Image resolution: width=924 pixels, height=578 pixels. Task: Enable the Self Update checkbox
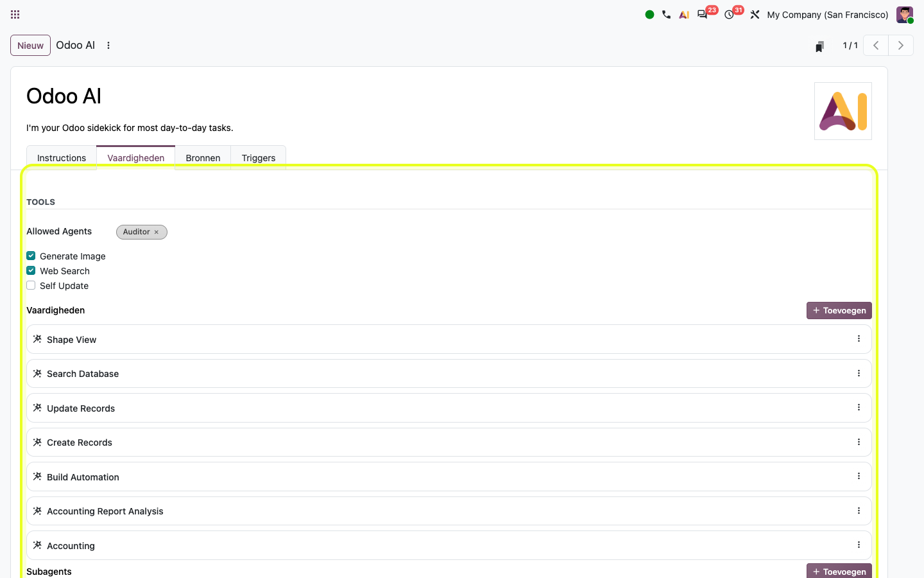tap(31, 285)
